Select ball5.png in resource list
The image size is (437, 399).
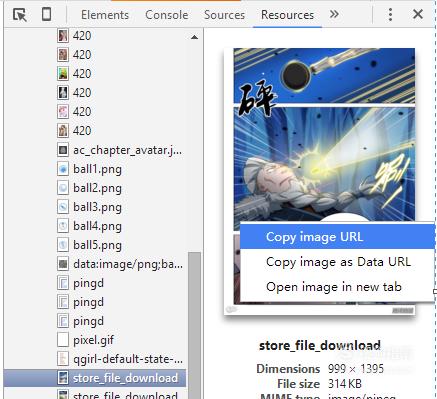97,245
